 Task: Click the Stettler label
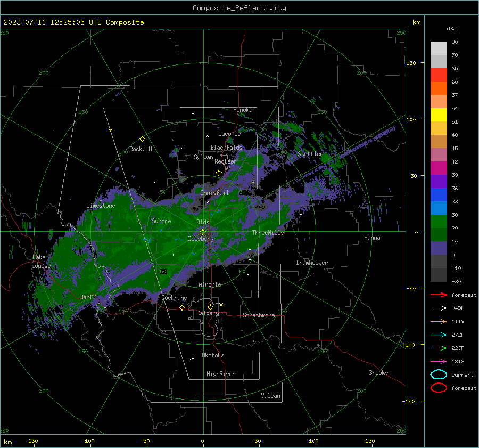tap(310, 154)
